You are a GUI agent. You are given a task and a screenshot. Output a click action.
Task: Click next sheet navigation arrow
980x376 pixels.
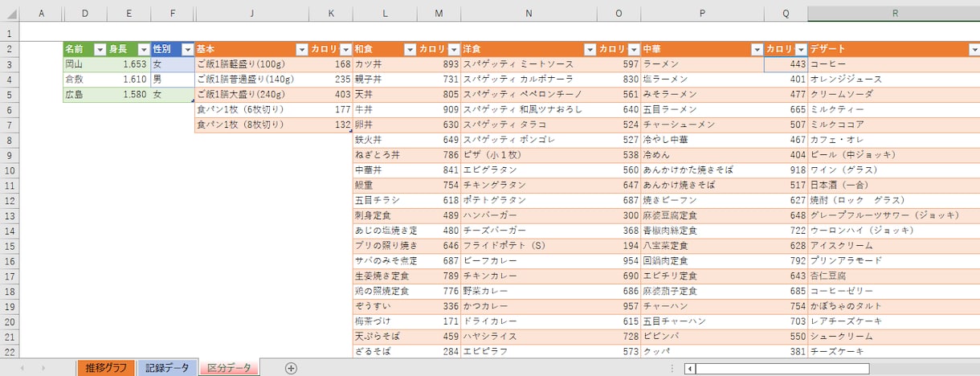[43, 368]
